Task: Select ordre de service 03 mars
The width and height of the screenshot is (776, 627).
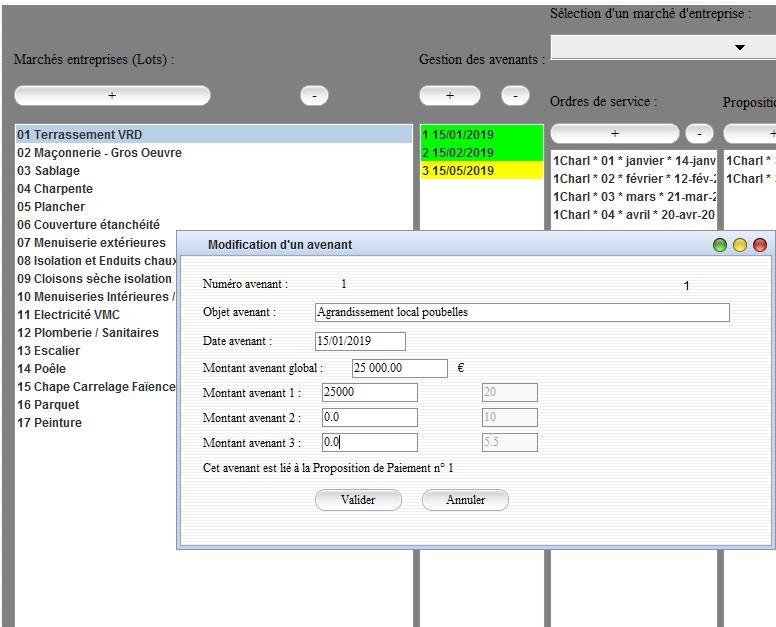Action: (x=634, y=197)
